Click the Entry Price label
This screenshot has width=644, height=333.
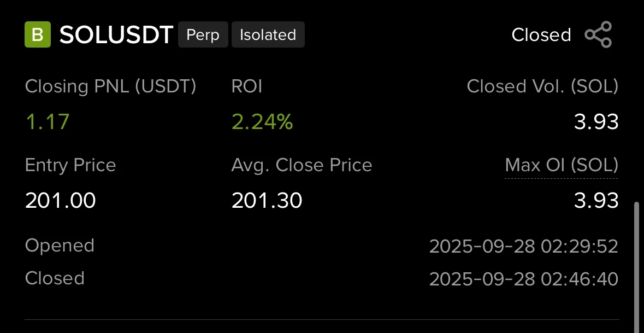click(x=70, y=165)
